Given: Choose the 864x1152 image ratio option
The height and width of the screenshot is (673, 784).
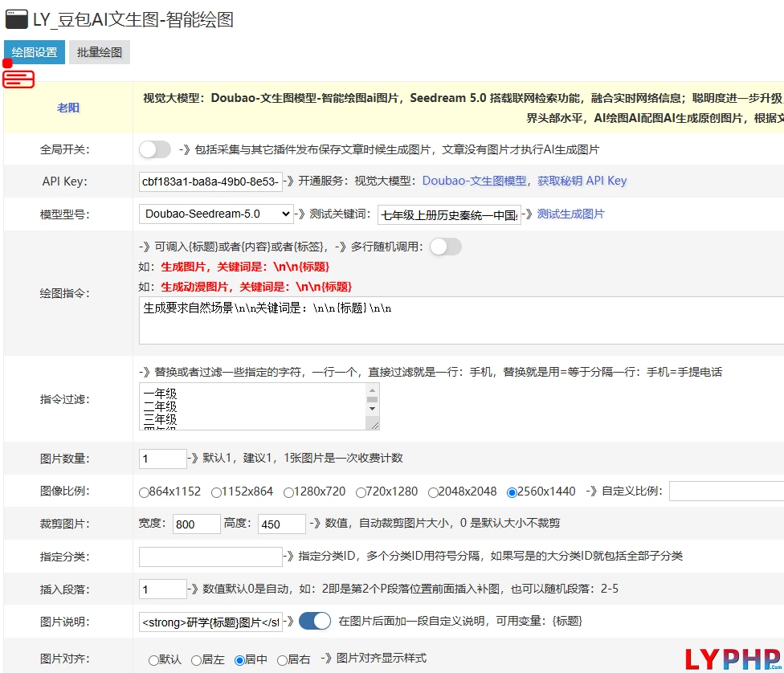Looking at the screenshot, I should pos(145,491).
